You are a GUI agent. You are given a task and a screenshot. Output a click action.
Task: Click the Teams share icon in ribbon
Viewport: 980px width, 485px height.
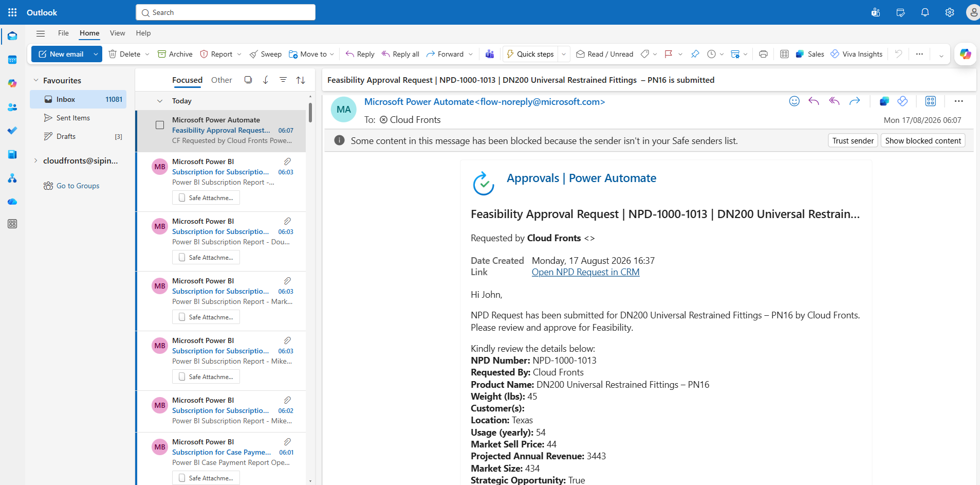tap(490, 54)
